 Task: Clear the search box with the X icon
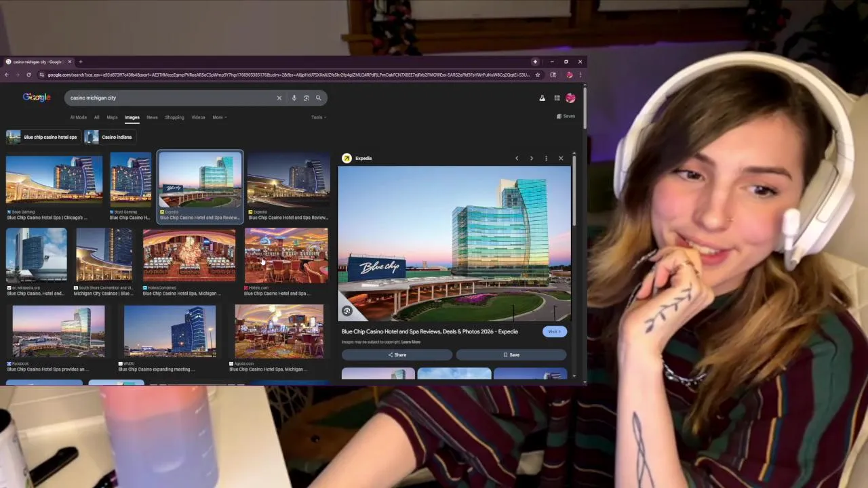pyautogui.click(x=279, y=98)
